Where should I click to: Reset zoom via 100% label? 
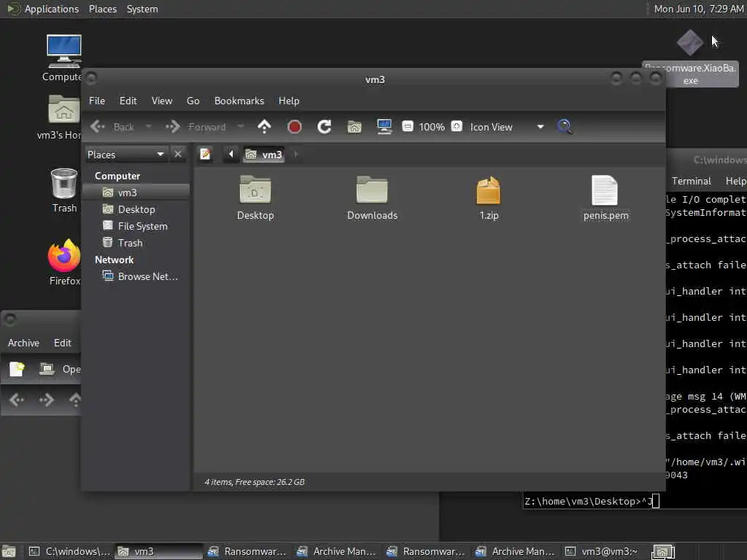pyautogui.click(x=432, y=127)
